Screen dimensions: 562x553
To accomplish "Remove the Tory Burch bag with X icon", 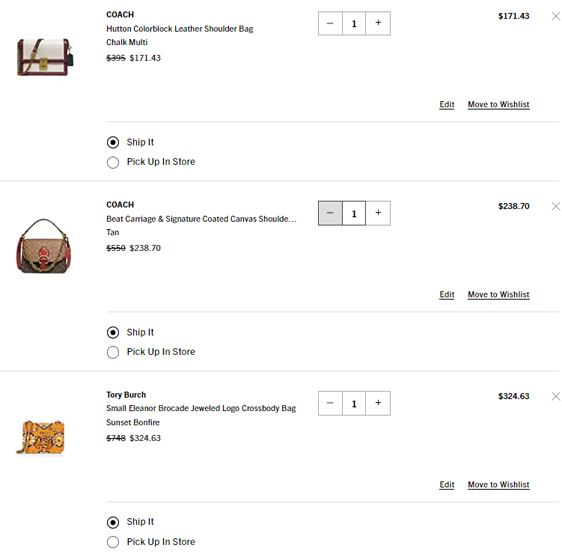I will click(x=556, y=396).
